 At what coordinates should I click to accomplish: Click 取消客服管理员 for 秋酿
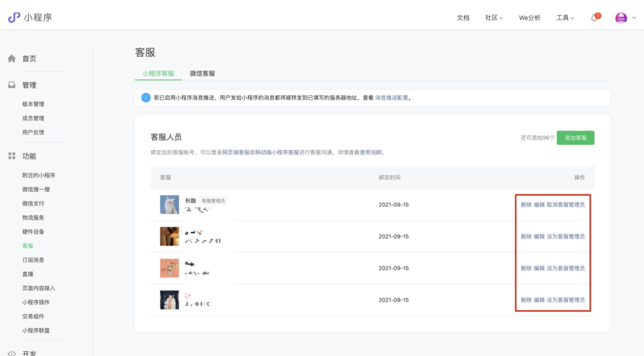coord(566,205)
